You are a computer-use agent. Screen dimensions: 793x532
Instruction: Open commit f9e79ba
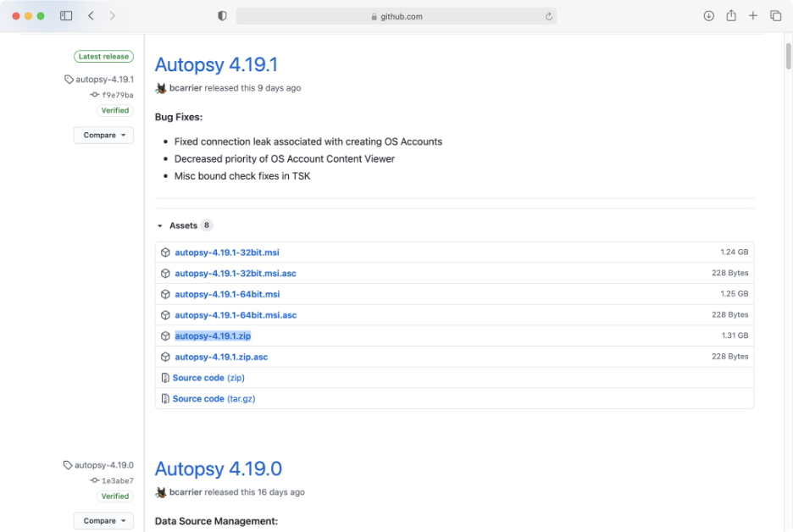tap(118, 95)
